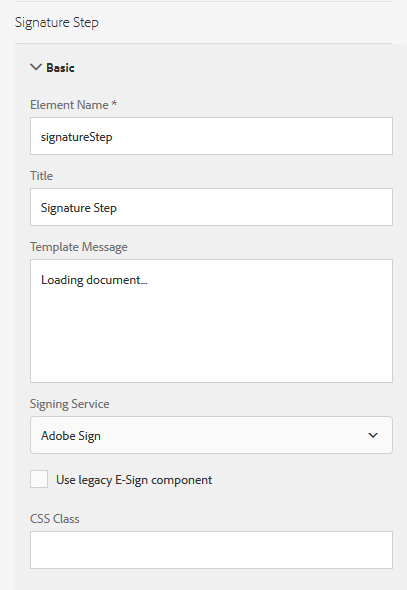407x590 pixels.
Task: Select the Adobe Sign value in Signing Service
Action: (x=71, y=436)
